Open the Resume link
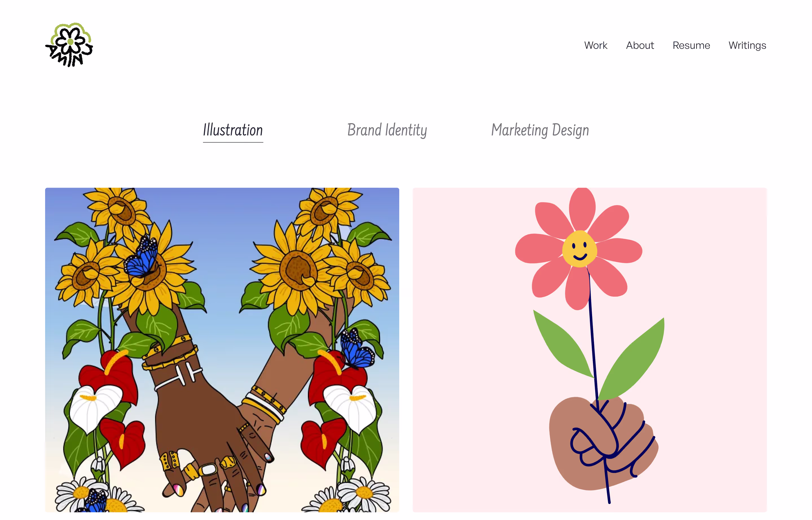Image resolution: width=812 pixels, height=520 pixels. pos(691,45)
